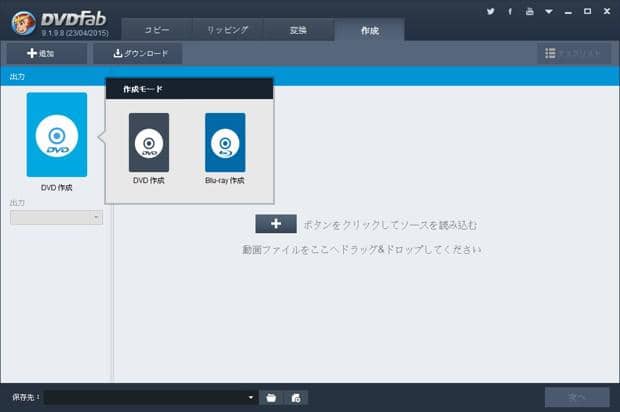This screenshot has height=412, width=620.
Task: Click the plus button to load source
Action: (x=276, y=224)
